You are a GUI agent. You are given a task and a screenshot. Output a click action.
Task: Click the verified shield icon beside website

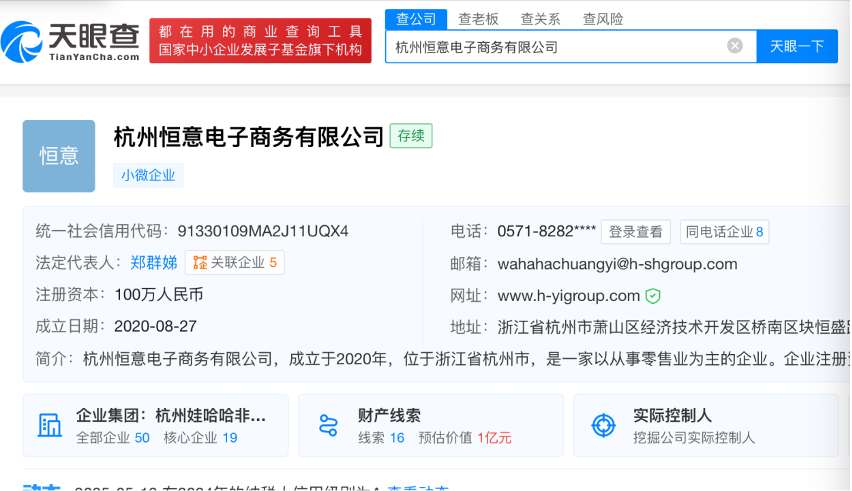click(653, 296)
